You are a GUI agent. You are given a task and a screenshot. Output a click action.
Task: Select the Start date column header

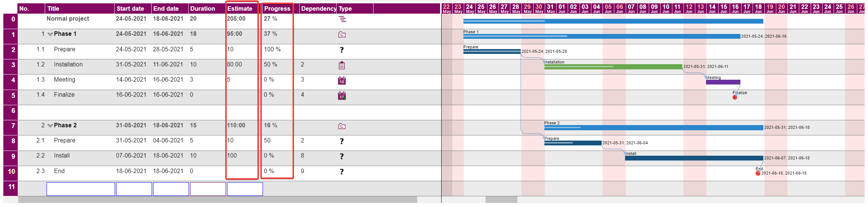click(130, 8)
